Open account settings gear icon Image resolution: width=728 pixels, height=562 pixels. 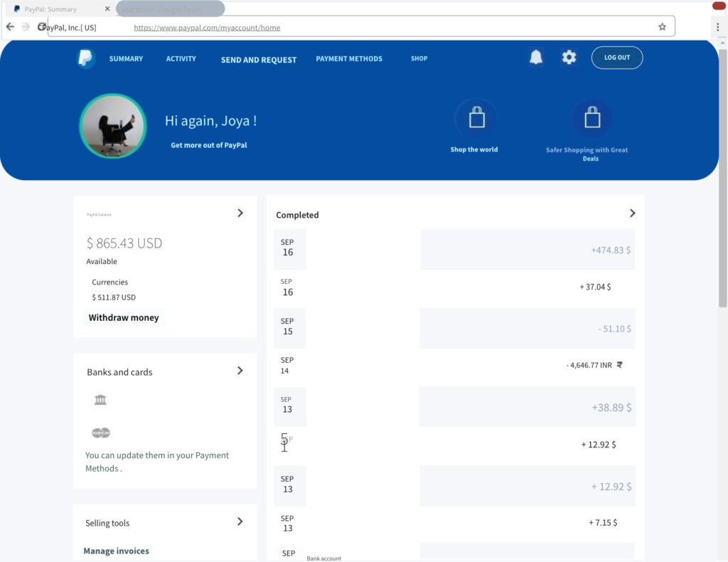(569, 57)
